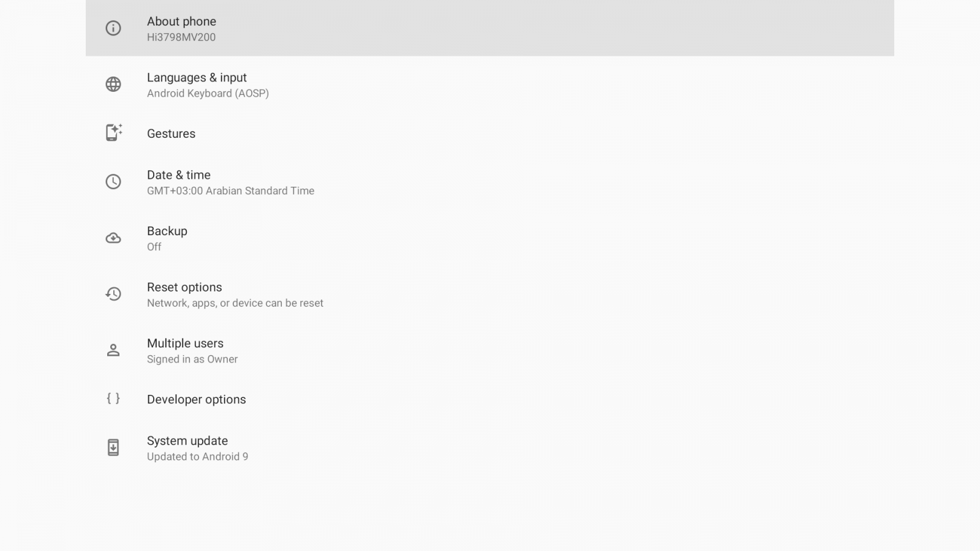Screen dimensions: 980x551
Task: Open Date & time settings
Action: (x=179, y=175)
